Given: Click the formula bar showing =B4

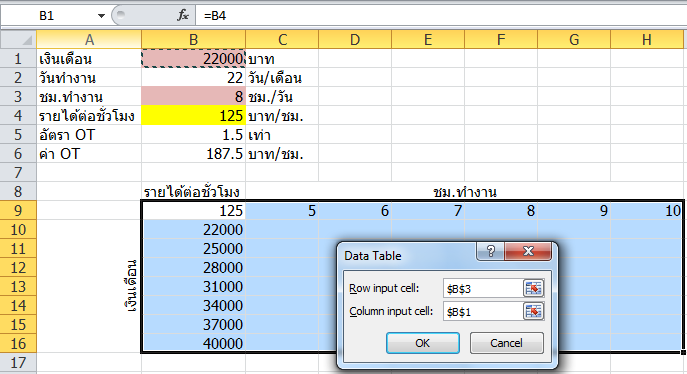Looking at the screenshot, I should pyautogui.click(x=441, y=16).
